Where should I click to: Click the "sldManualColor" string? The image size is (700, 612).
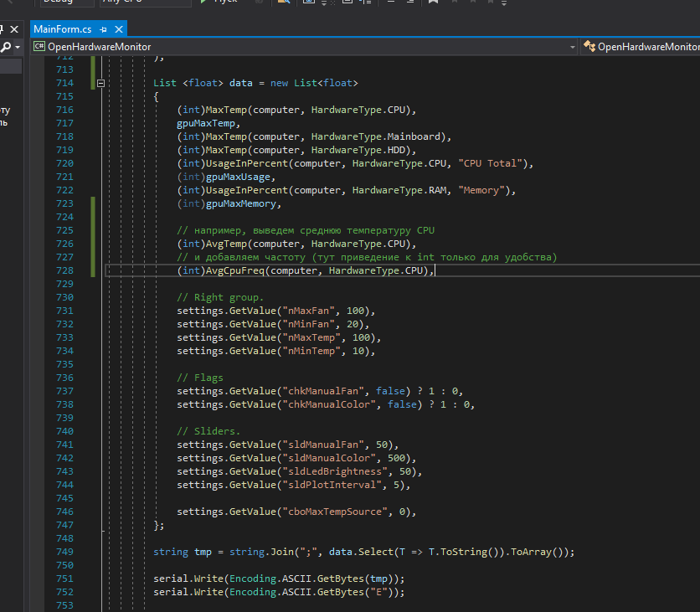click(329, 458)
